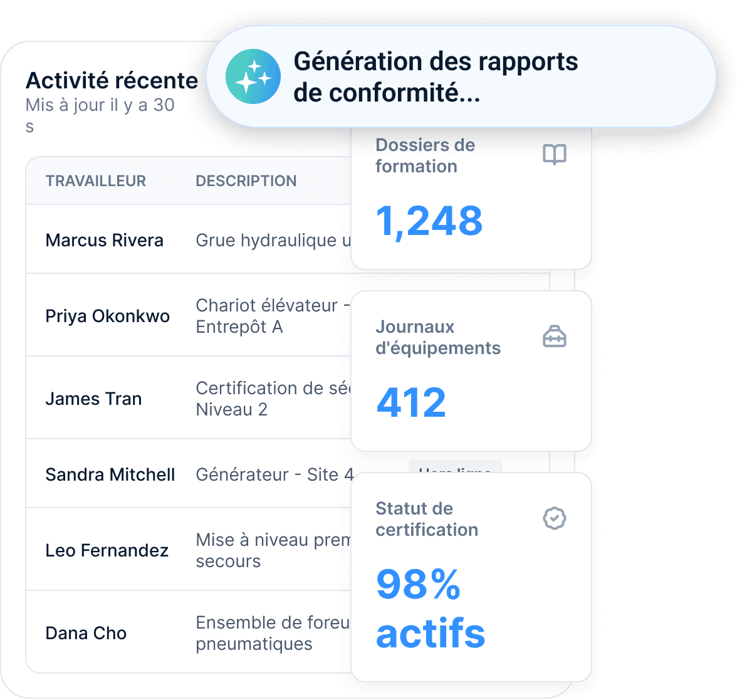
Task: Click the Grue hydraulique description
Action: (273, 240)
